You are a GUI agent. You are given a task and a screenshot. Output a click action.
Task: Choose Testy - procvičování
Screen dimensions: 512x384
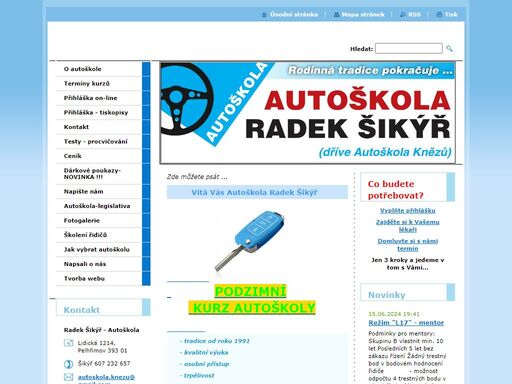click(x=99, y=141)
